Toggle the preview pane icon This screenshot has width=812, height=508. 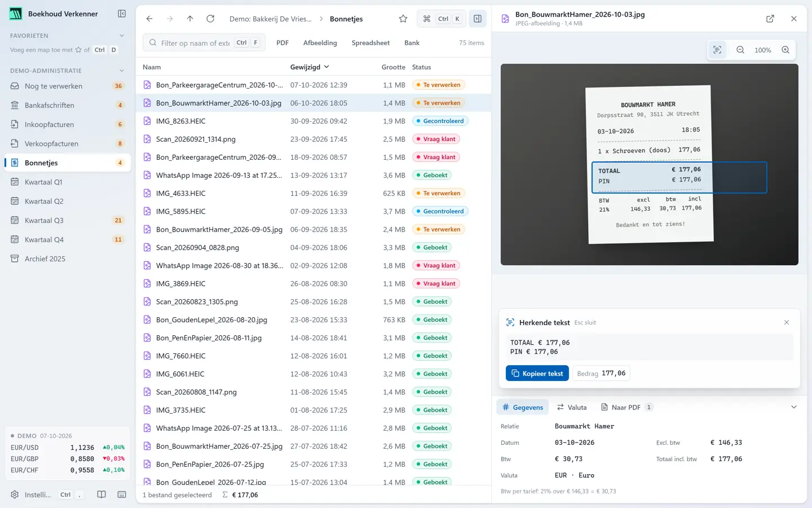pos(478,19)
